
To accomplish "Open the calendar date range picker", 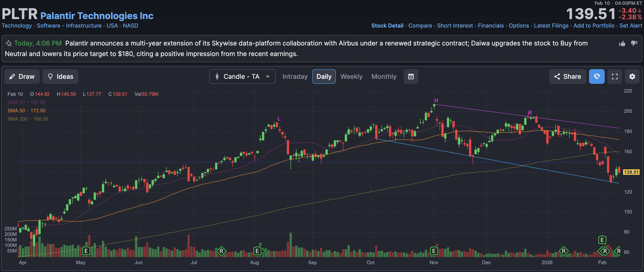I will [411, 76].
